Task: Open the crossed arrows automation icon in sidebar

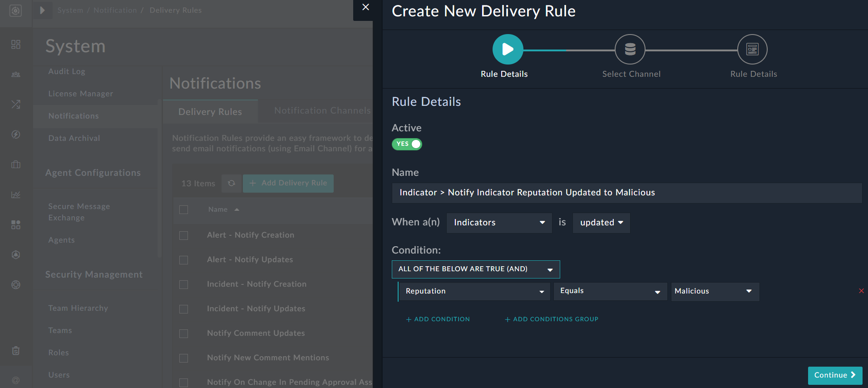Action: click(16, 104)
